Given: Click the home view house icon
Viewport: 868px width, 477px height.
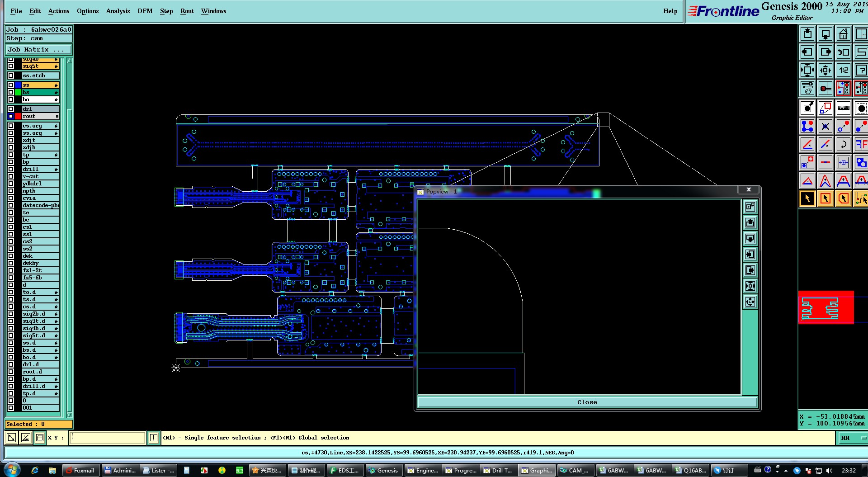Looking at the screenshot, I should pyautogui.click(x=844, y=34).
